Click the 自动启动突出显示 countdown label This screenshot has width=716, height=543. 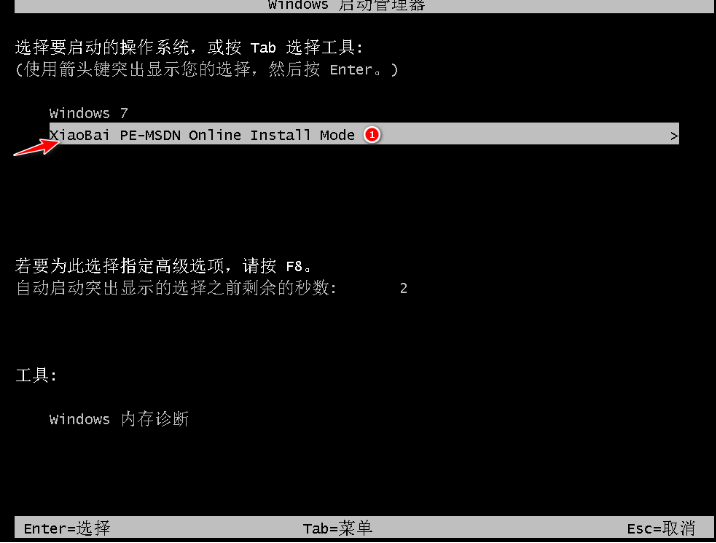(176, 288)
